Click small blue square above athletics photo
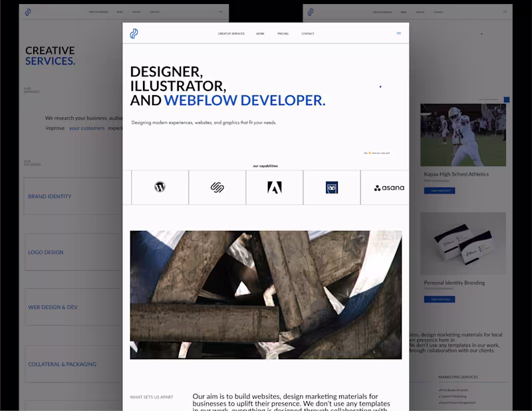The height and width of the screenshot is (411, 532). (507, 100)
